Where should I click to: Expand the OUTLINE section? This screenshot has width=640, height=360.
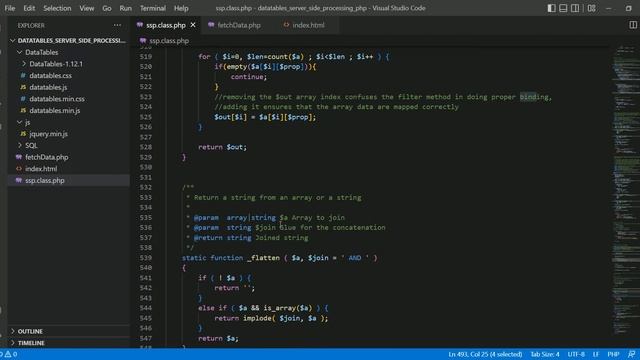[69, 331]
